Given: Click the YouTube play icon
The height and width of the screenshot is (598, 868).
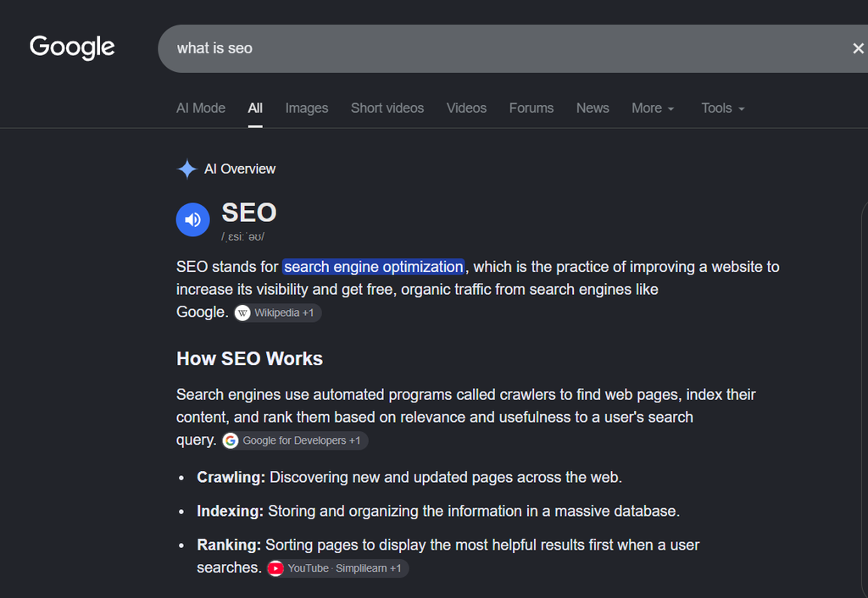Looking at the screenshot, I should point(275,568).
